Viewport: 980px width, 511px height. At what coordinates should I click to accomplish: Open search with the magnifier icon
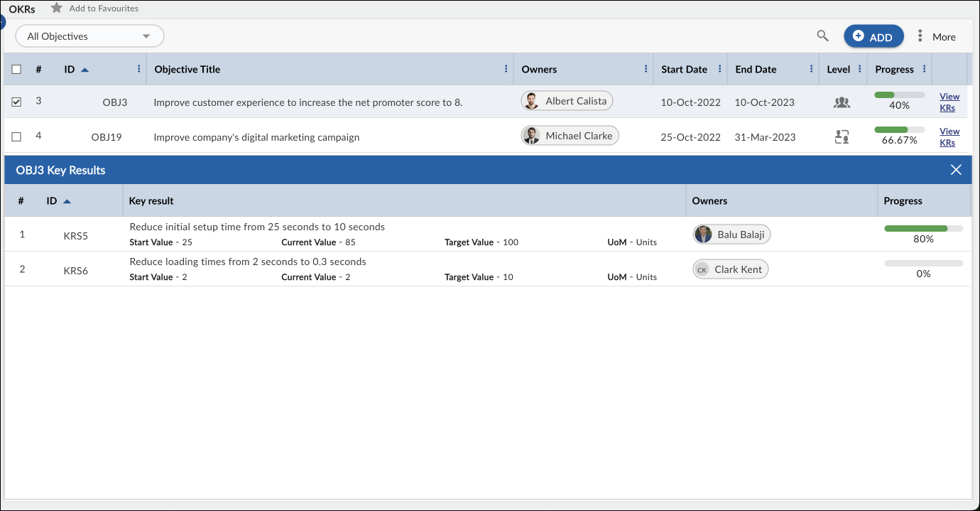pyautogui.click(x=822, y=35)
